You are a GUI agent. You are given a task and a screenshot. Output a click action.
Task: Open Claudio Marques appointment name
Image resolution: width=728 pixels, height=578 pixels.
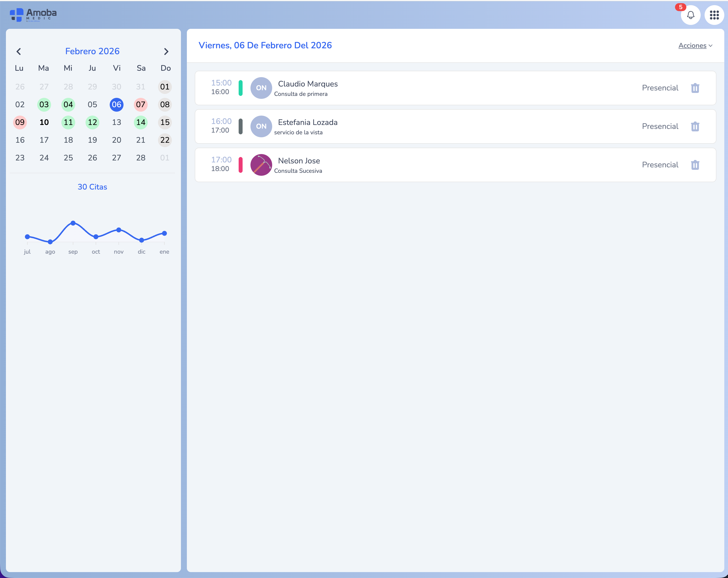pyautogui.click(x=307, y=84)
